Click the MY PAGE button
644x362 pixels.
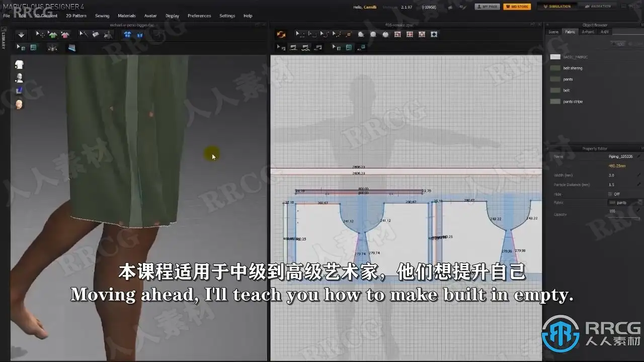(x=488, y=7)
